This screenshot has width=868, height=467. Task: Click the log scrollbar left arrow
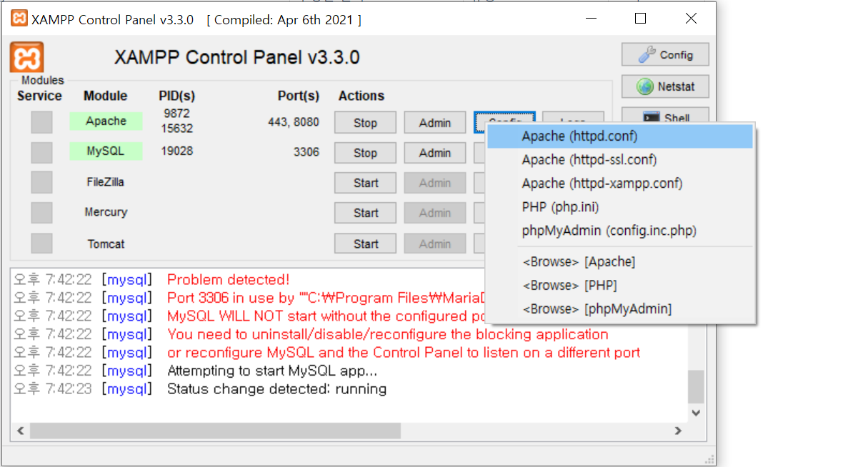point(20,431)
